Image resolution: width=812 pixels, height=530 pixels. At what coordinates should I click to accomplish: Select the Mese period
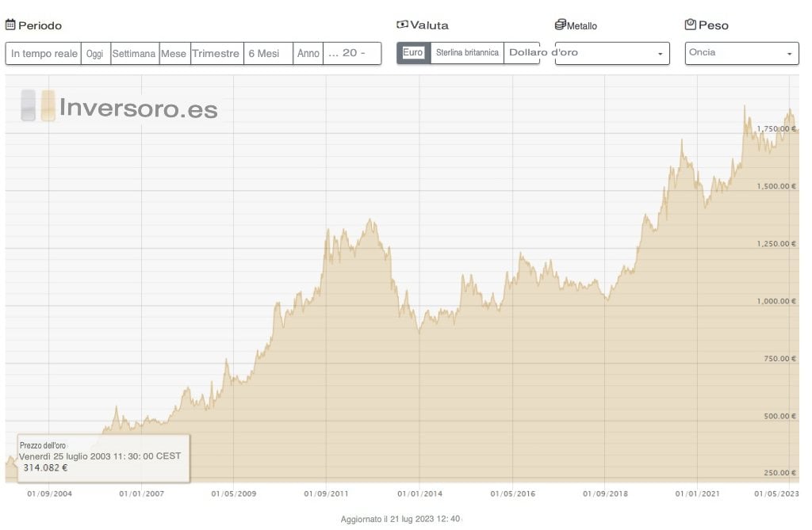click(174, 54)
